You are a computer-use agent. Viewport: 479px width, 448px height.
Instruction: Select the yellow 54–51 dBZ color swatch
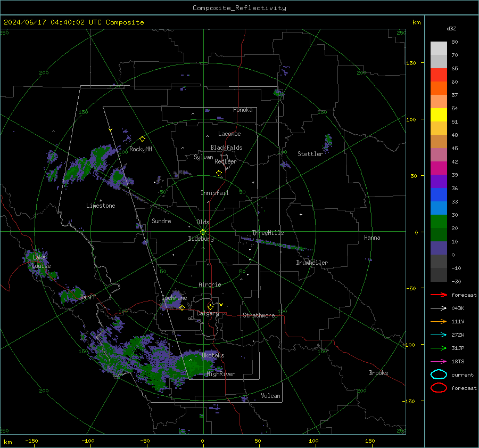click(x=439, y=115)
